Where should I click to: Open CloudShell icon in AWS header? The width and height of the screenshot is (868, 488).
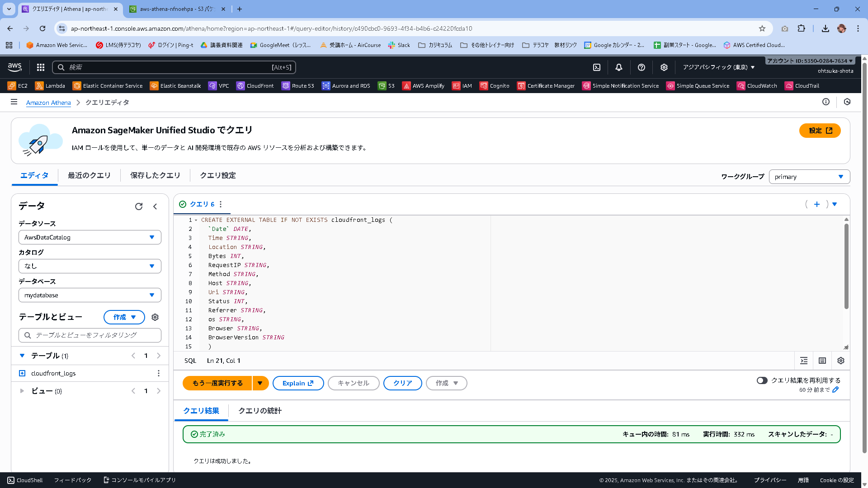tap(597, 67)
